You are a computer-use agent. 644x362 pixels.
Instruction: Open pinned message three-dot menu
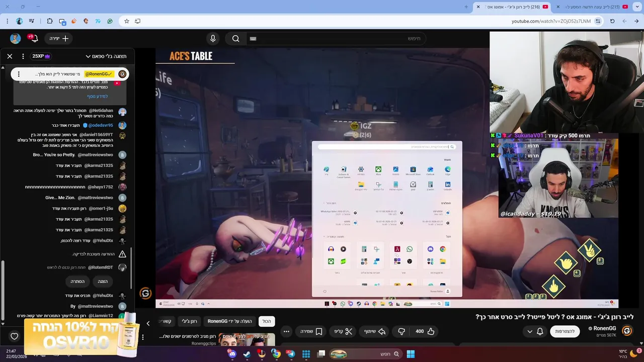pyautogui.click(x=19, y=74)
